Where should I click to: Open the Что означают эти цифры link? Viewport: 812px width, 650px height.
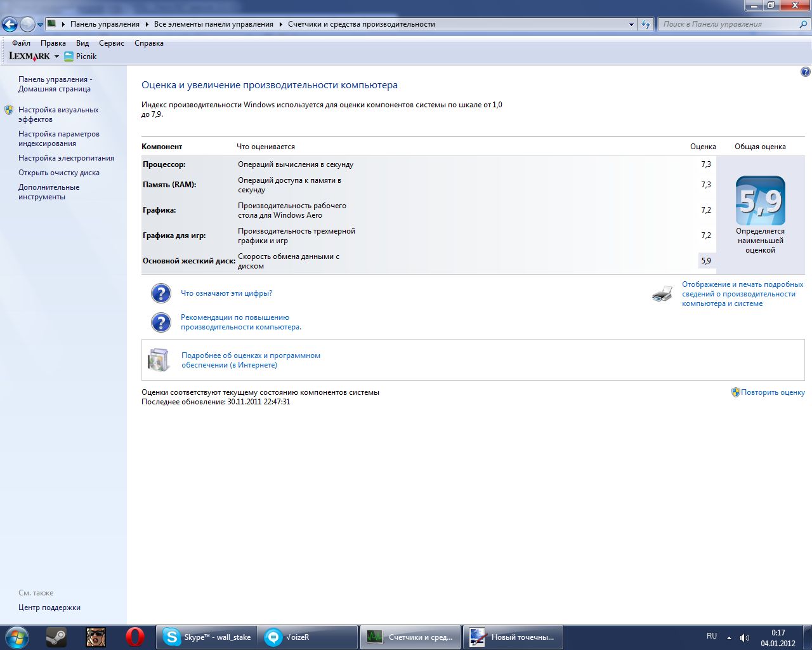[226, 293]
